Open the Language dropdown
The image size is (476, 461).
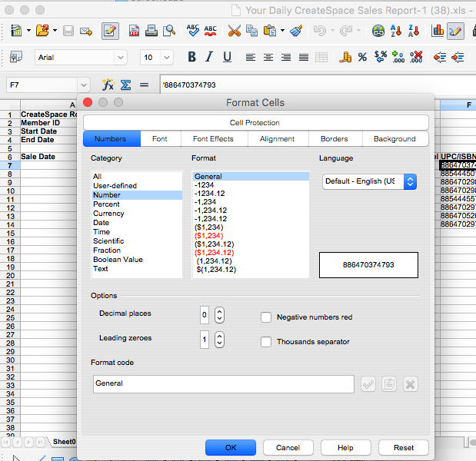click(x=369, y=182)
